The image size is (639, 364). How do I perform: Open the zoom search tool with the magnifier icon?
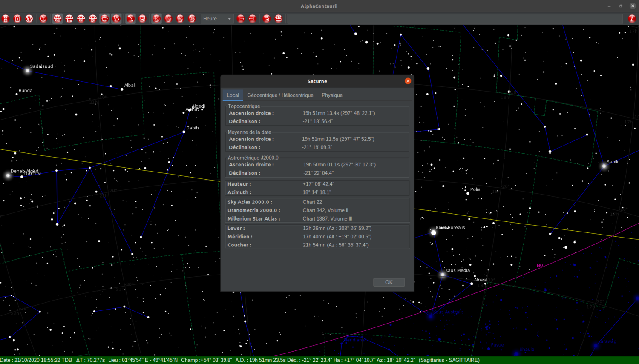click(142, 18)
